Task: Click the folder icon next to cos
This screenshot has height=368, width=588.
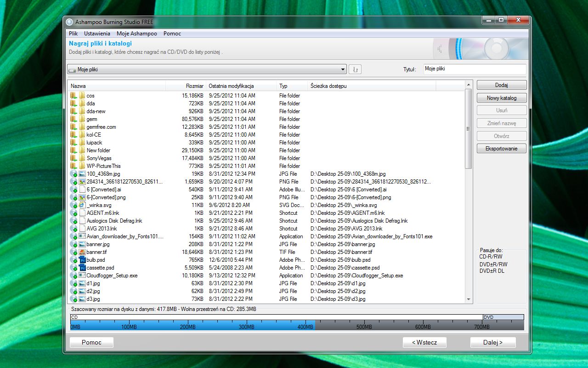Action: [82, 96]
